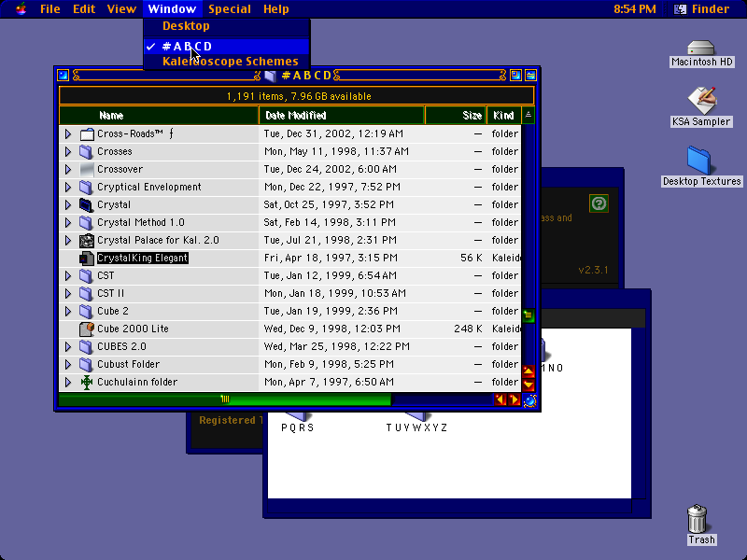Click the T U V W X Y Z folder label in background window
Image resolution: width=747 pixels, height=560 pixels.
click(x=416, y=427)
